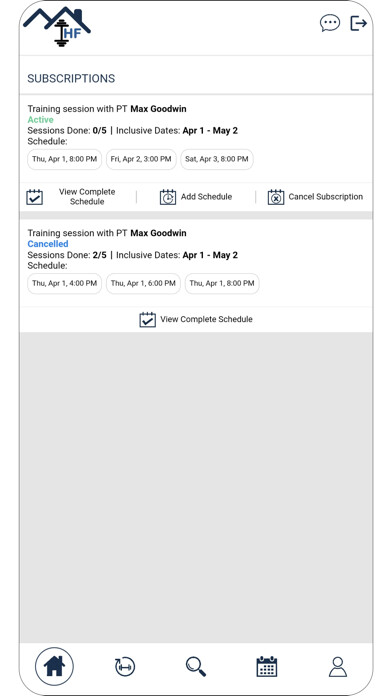
Task: Click the logout arrow icon
Action: click(x=358, y=23)
